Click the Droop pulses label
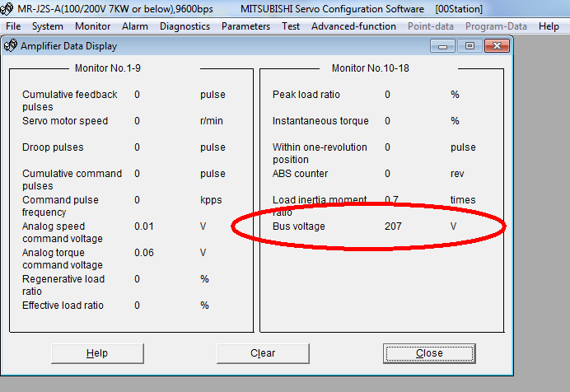The image size is (570, 392). pyautogui.click(x=53, y=147)
